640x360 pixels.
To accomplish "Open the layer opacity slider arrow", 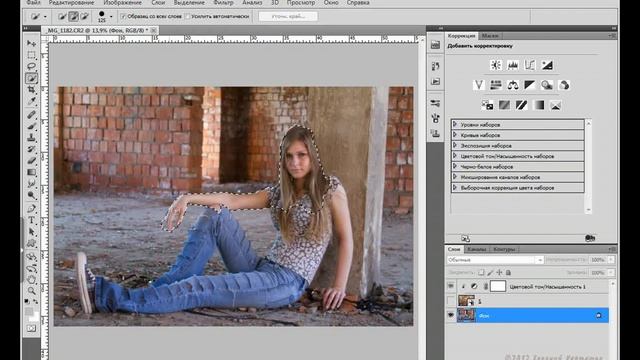I will click(x=611, y=260).
